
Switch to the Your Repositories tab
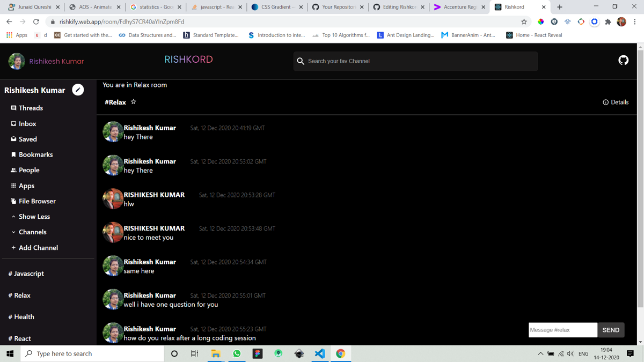(338, 7)
